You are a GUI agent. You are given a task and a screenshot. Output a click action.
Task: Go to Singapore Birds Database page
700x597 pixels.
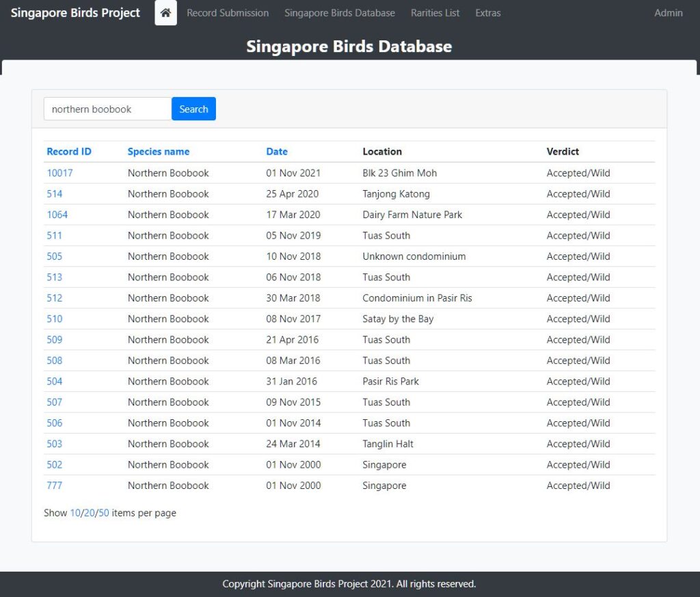[x=340, y=13]
